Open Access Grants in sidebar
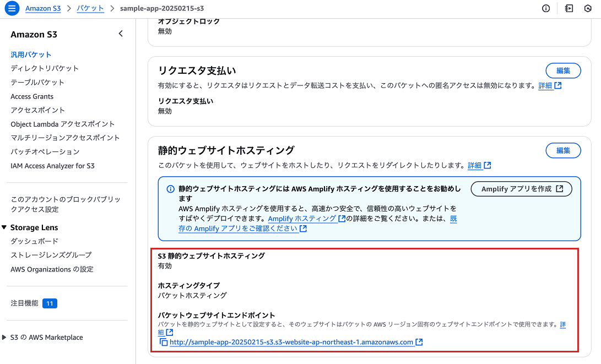 point(32,96)
